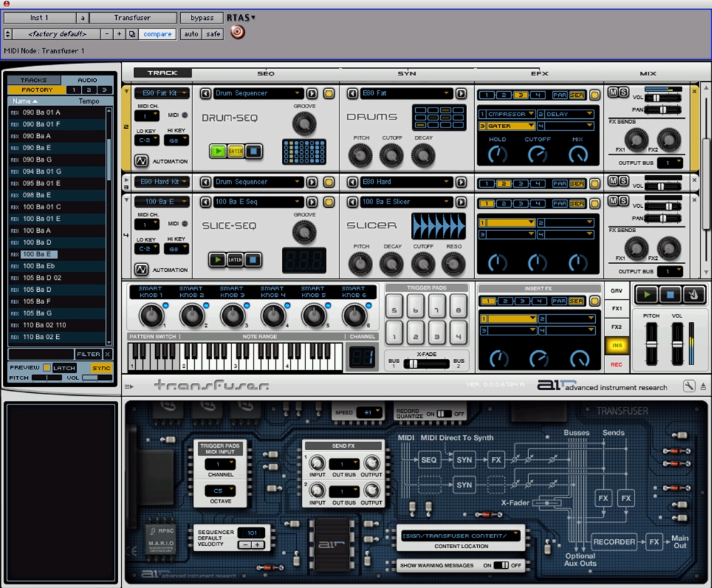Open the wrench settings icon
Image resolution: width=712 pixels, height=588 pixels.
point(689,386)
